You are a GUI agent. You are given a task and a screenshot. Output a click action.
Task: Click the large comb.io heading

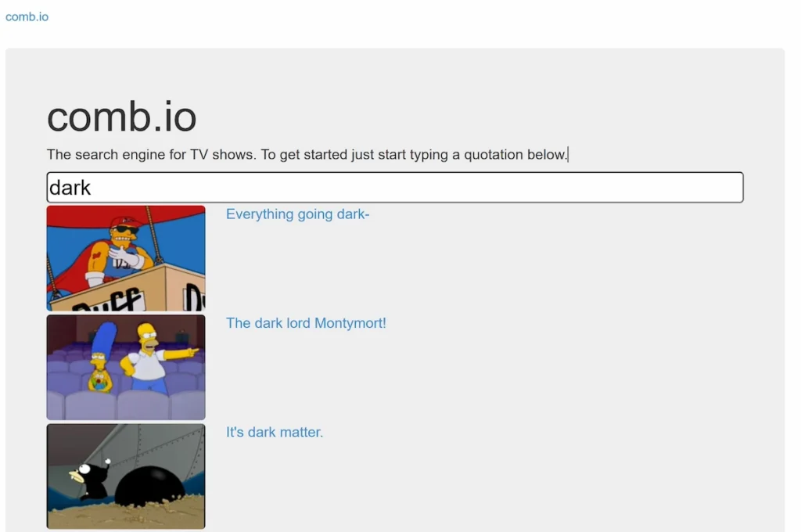(x=121, y=117)
